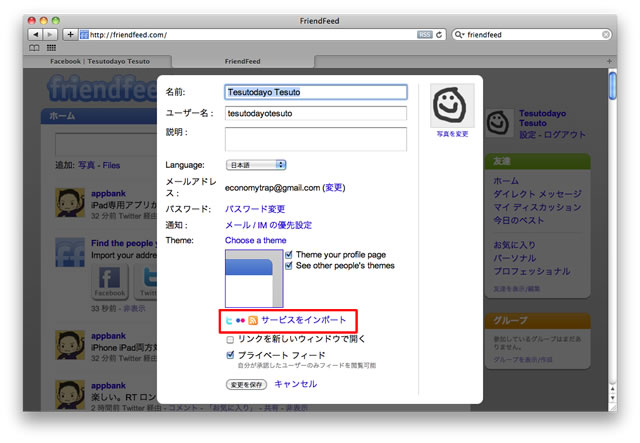Enable 'リンクを新しいウィンドウで開く' checkbox
The width and height of the screenshot is (640, 443).
click(x=230, y=339)
